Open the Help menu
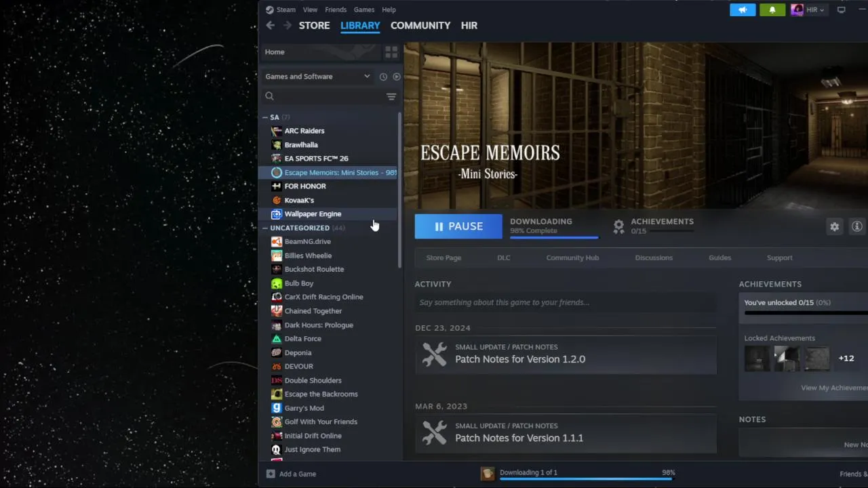The height and width of the screenshot is (488, 868). tap(389, 9)
